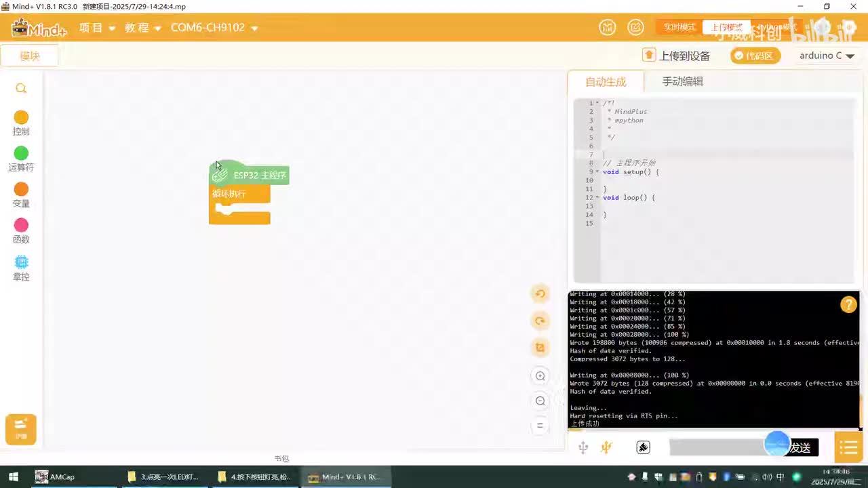Click the feedback edit round icon
The image size is (868, 488).
coord(635,28)
